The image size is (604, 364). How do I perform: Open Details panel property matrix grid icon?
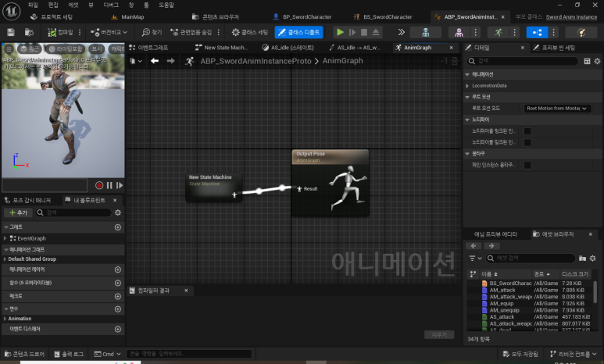pos(587,61)
